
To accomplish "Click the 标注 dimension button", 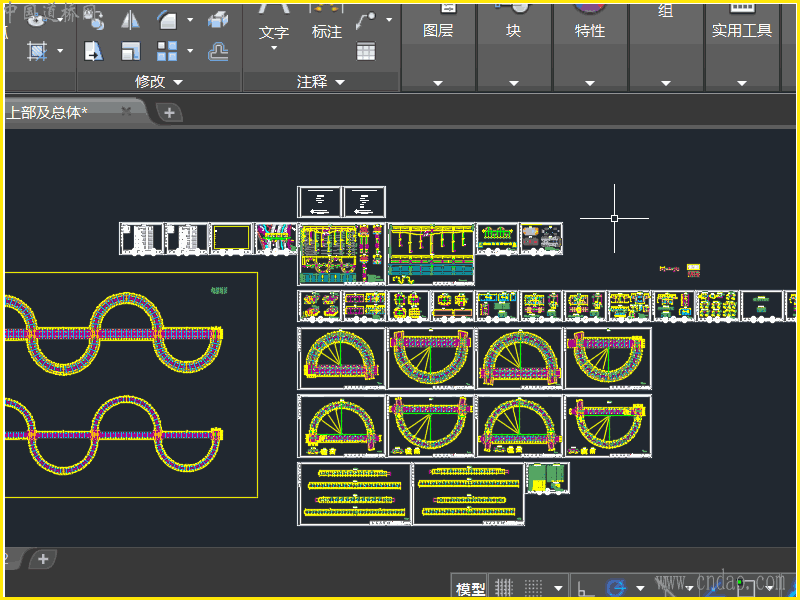I will point(327,32).
